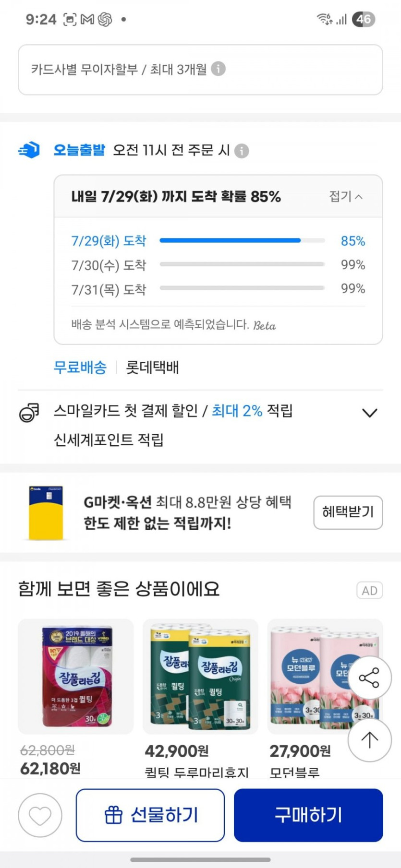Screen dimensions: 401x868
Task: Tap the 무료배송 link
Action: tap(80, 368)
